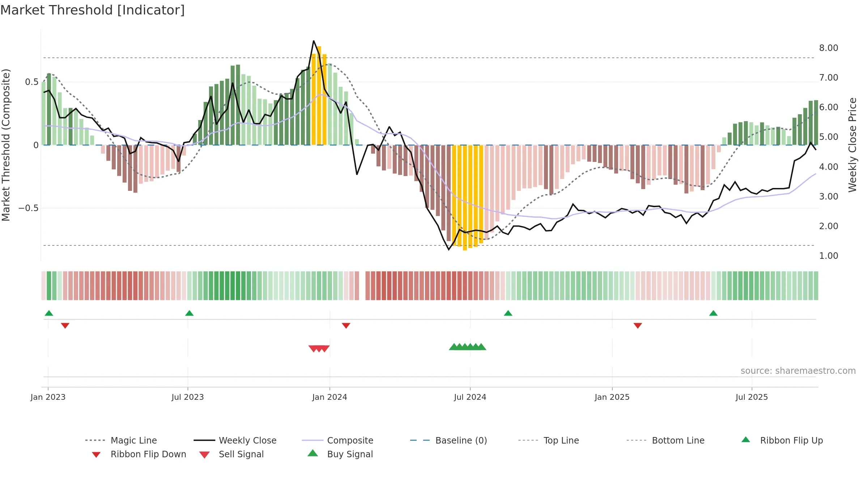The width and height of the screenshot is (868, 488).
Task: Click the Ribbon Flip Up marker at Jan 2023
Action: click(x=49, y=313)
